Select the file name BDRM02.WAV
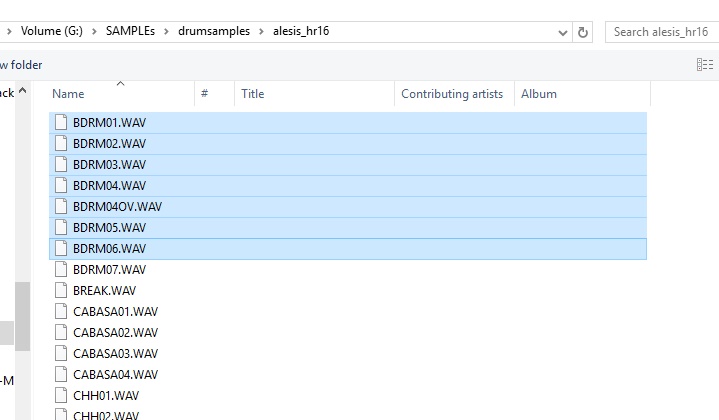 coord(110,144)
